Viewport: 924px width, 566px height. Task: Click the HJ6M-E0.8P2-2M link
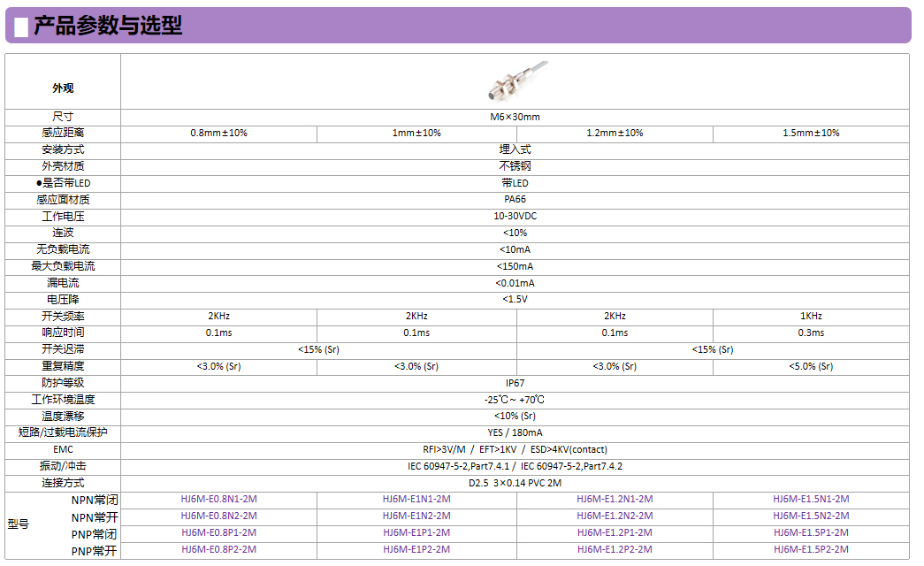click(x=218, y=549)
